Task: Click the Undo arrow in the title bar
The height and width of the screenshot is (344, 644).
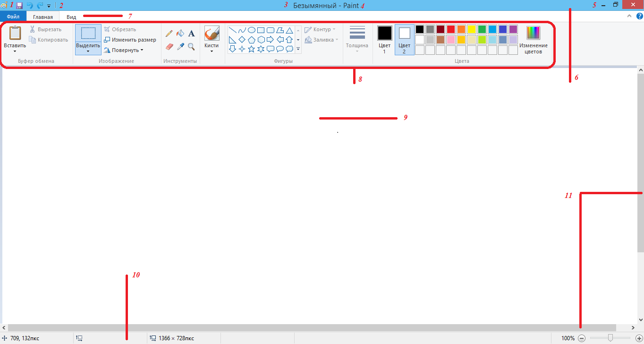Action: point(30,5)
